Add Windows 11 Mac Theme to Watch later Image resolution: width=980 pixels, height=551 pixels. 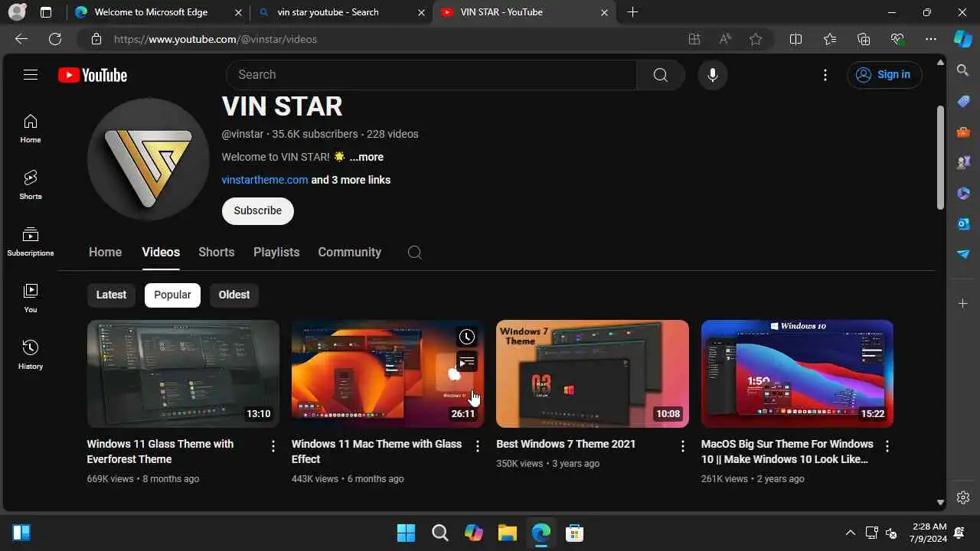point(467,337)
